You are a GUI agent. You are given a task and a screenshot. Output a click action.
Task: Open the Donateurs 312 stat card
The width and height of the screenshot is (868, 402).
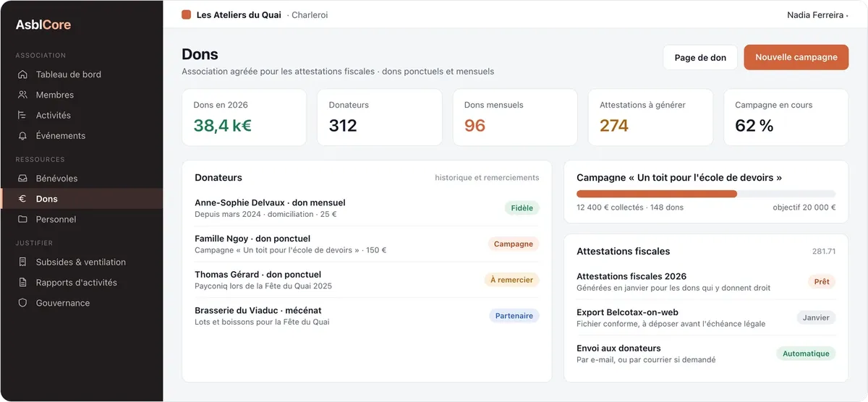(x=380, y=117)
